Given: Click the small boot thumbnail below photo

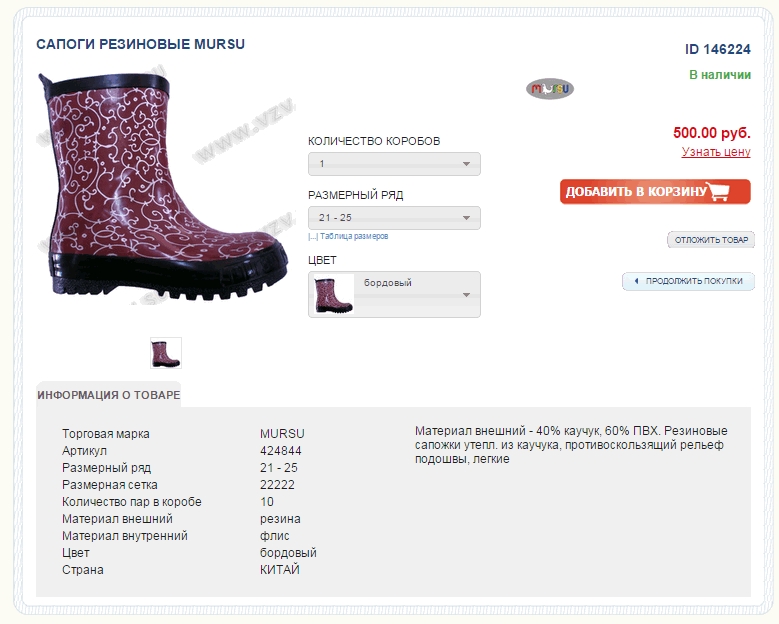Looking at the screenshot, I should coord(166,353).
